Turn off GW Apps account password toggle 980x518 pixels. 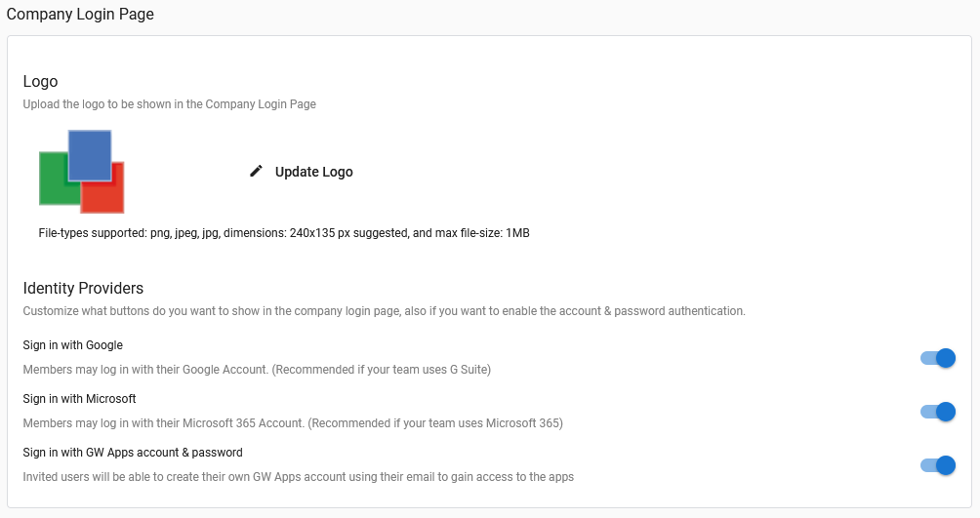point(937,465)
